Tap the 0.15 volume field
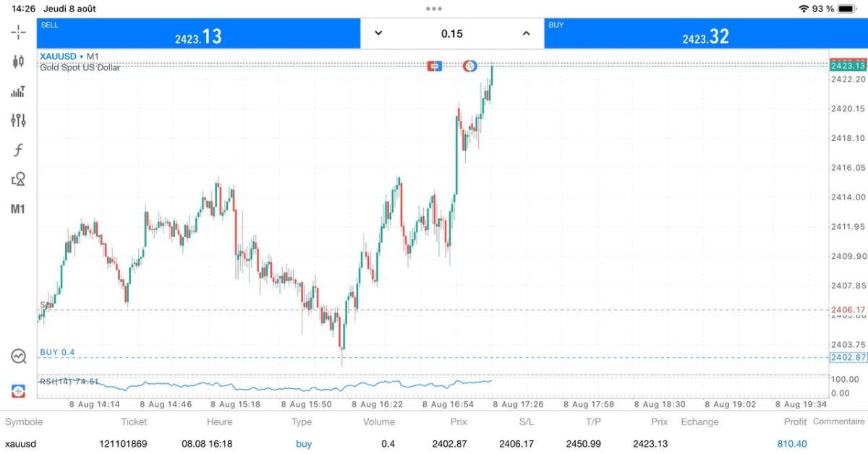This screenshot has width=868, height=454. 452,33
